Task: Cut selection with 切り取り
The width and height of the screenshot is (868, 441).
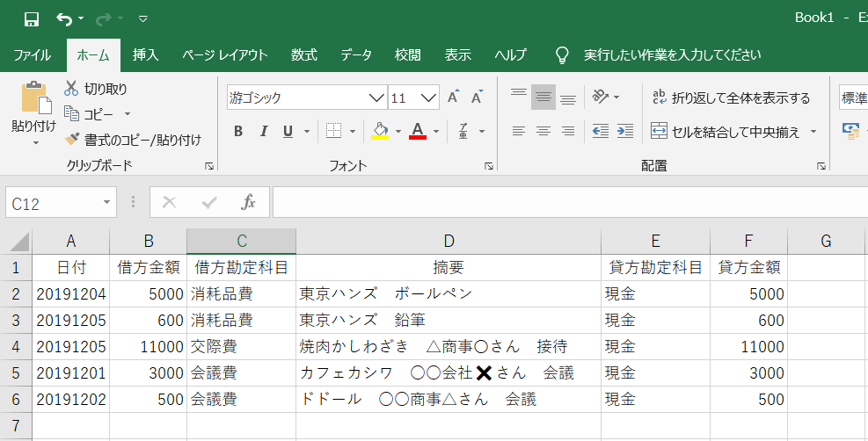Action: (96, 89)
